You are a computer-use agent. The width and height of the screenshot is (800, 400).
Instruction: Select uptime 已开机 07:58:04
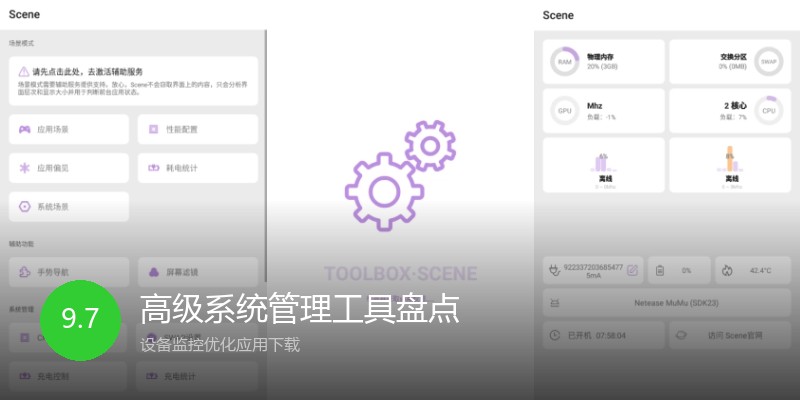click(596, 336)
